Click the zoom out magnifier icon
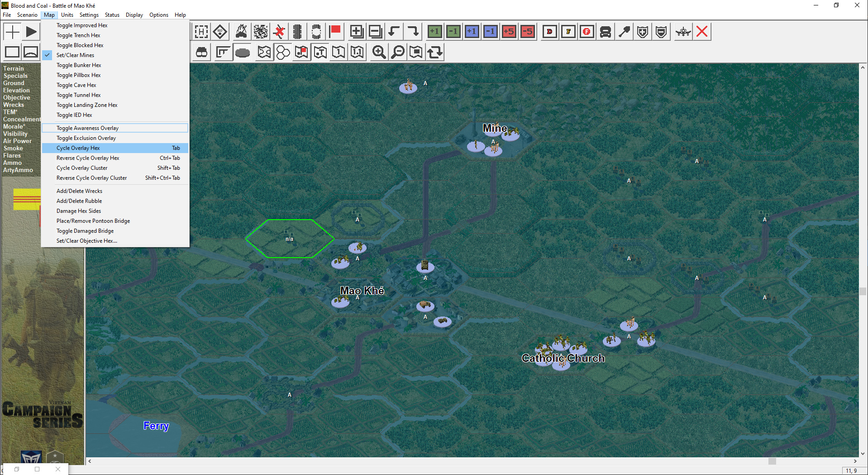The height and width of the screenshot is (475, 868). (x=398, y=52)
